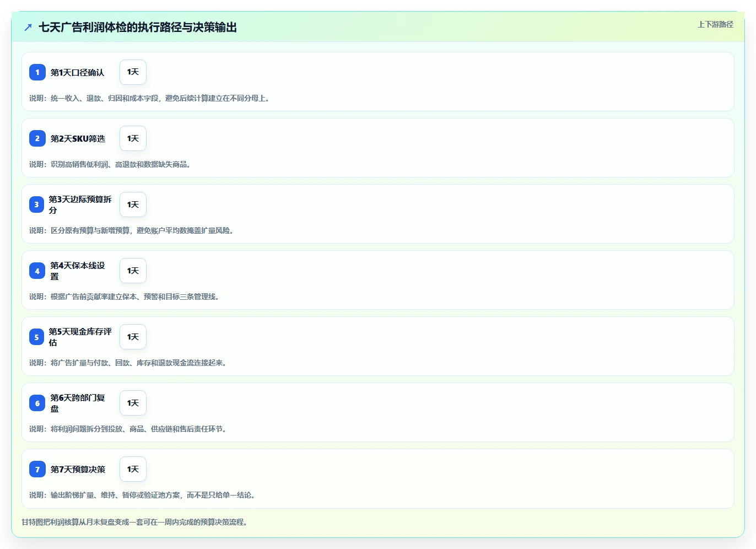Image resolution: width=756 pixels, height=549 pixels.
Task: Click the 1天 chip for 第1天口径确认
Action: point(133,72)
